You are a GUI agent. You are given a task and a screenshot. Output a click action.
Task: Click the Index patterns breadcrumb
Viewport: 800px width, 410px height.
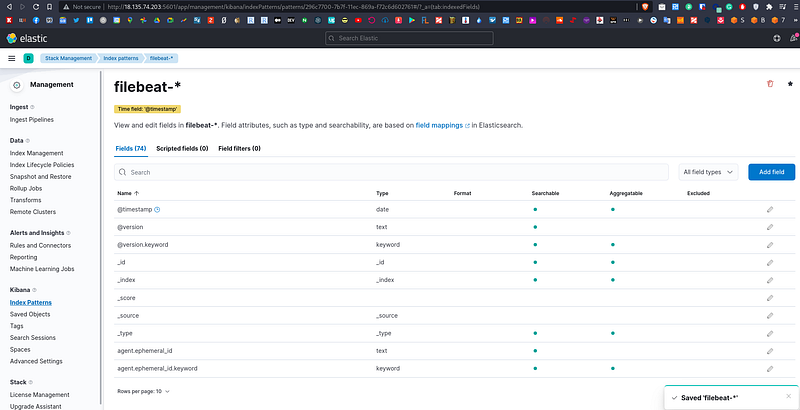click(x=120, y=59)
